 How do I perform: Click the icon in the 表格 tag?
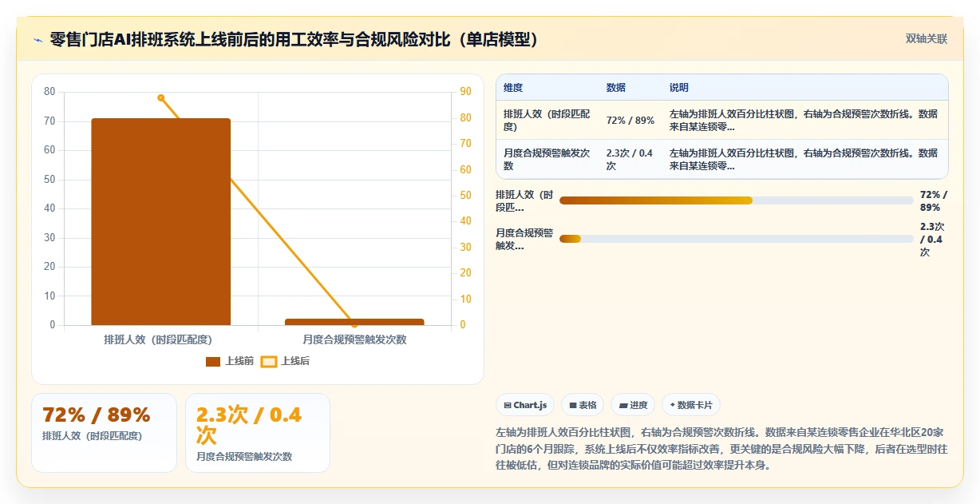pyautogui.click(x=573, y=406)
